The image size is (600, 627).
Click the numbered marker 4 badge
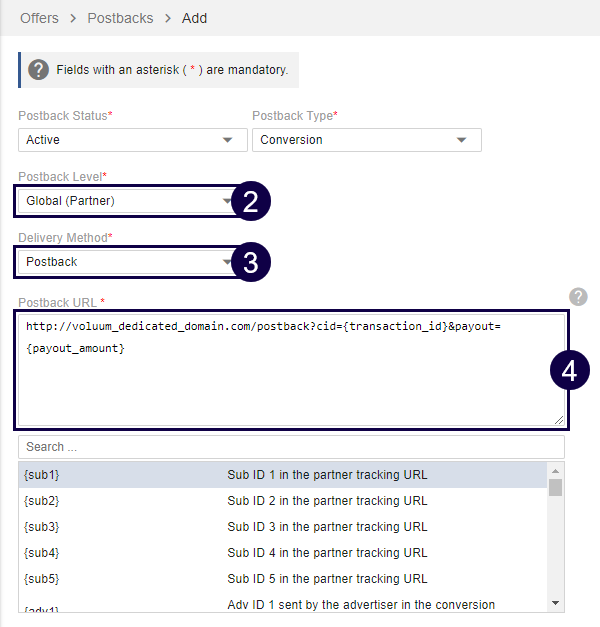click(x=569, y=370)
